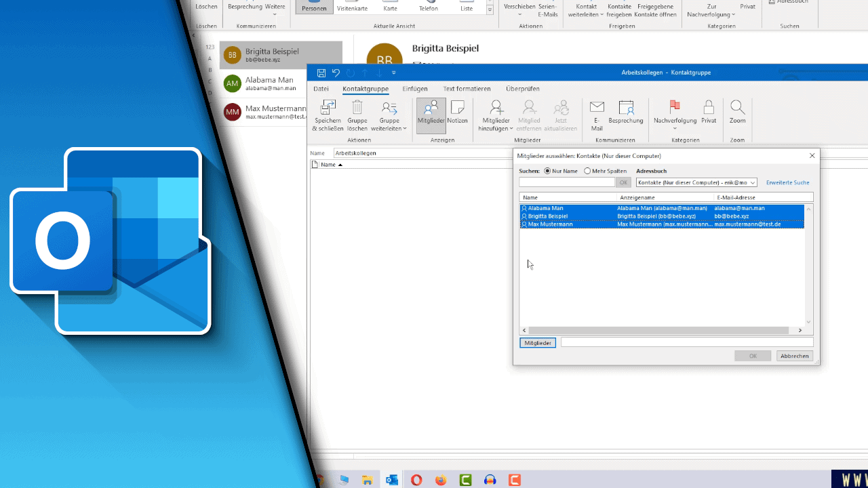The height and width of the screenshot is (488, 868).
Task: Close the Mitglieder auswählen dialog
Action: pos(812,156)
